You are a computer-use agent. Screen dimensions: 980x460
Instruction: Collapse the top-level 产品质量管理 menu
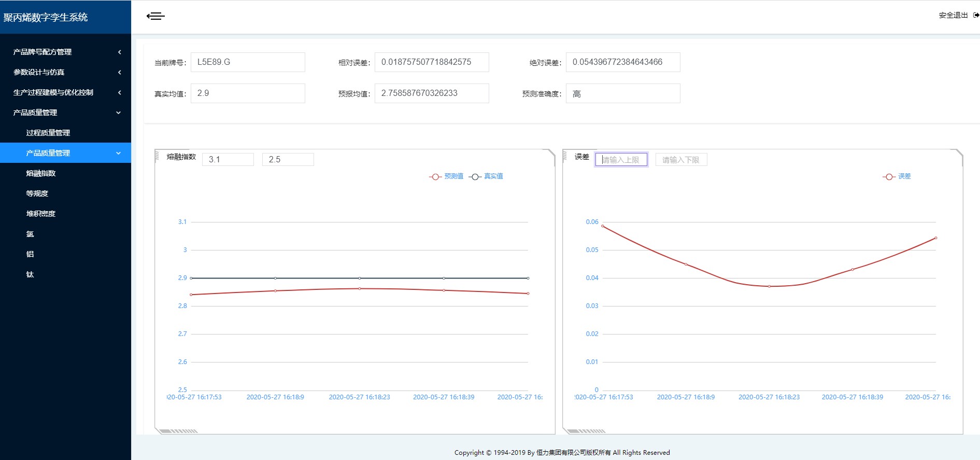click(118, 113)
